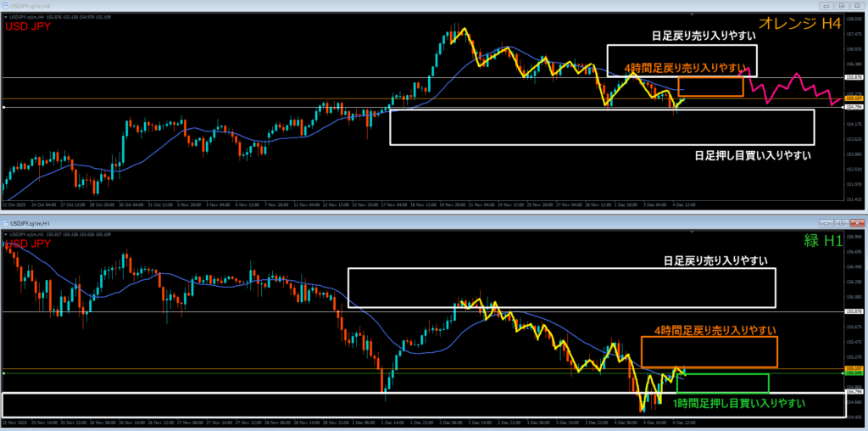The width and height of the screenshot is (868, 431).
Task: Click the オレンジ H4 text label
Action: 802,24
